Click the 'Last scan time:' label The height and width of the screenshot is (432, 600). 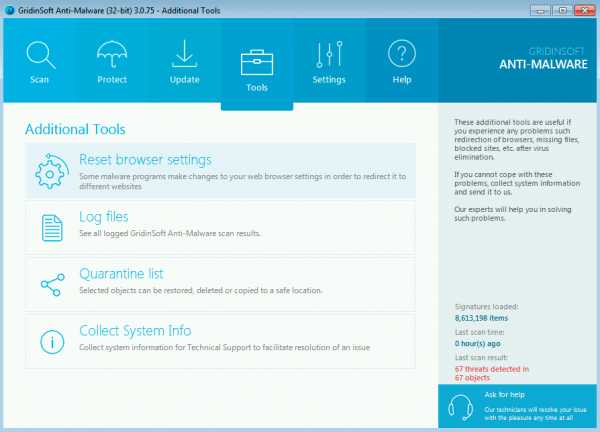(479, 332)
